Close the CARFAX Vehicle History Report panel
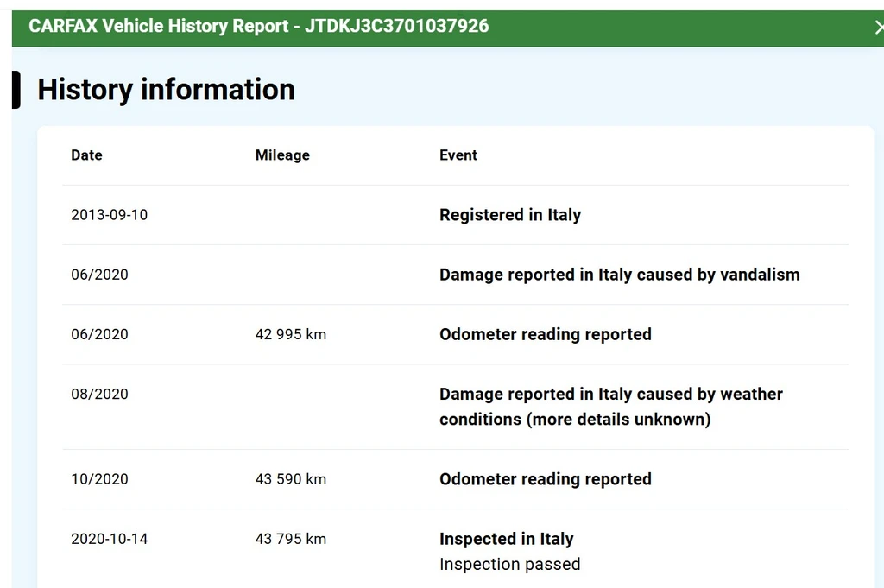The width and height of the screenshot is (884, 588). (x=879, y=27)
